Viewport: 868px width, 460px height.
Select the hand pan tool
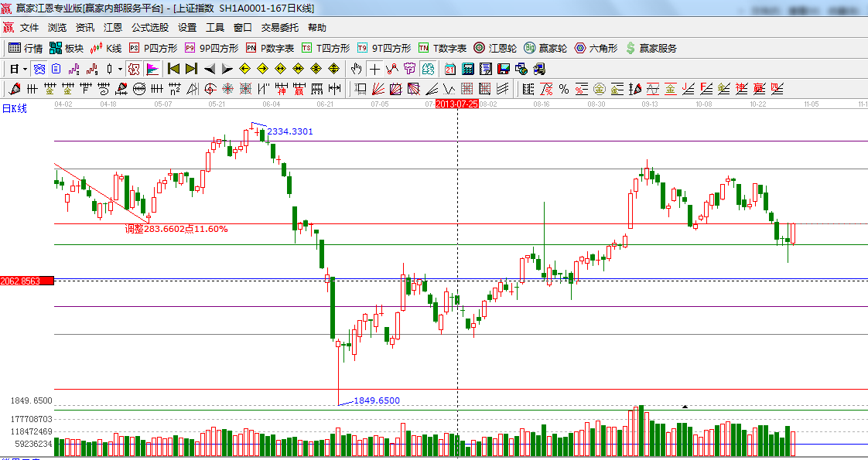[x=357, y=69]
